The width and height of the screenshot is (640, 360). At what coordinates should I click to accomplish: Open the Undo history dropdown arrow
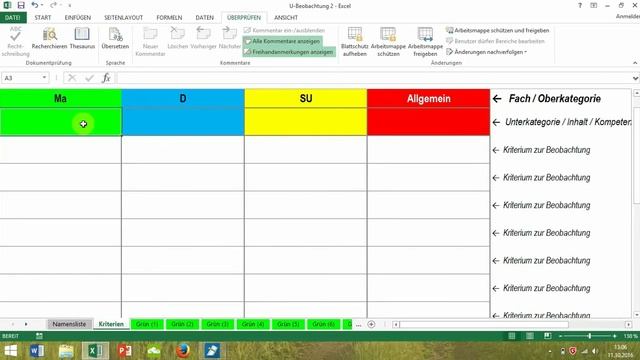(42, 6)
